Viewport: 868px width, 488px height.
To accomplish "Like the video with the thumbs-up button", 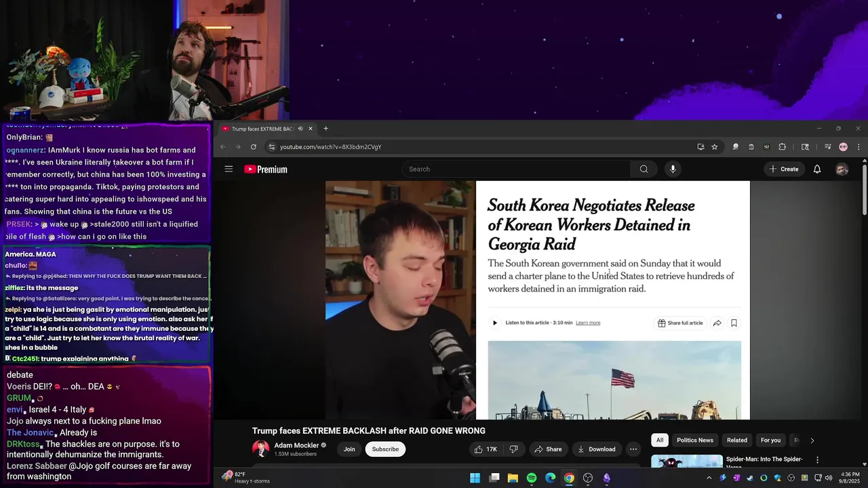I will [486, 449].
